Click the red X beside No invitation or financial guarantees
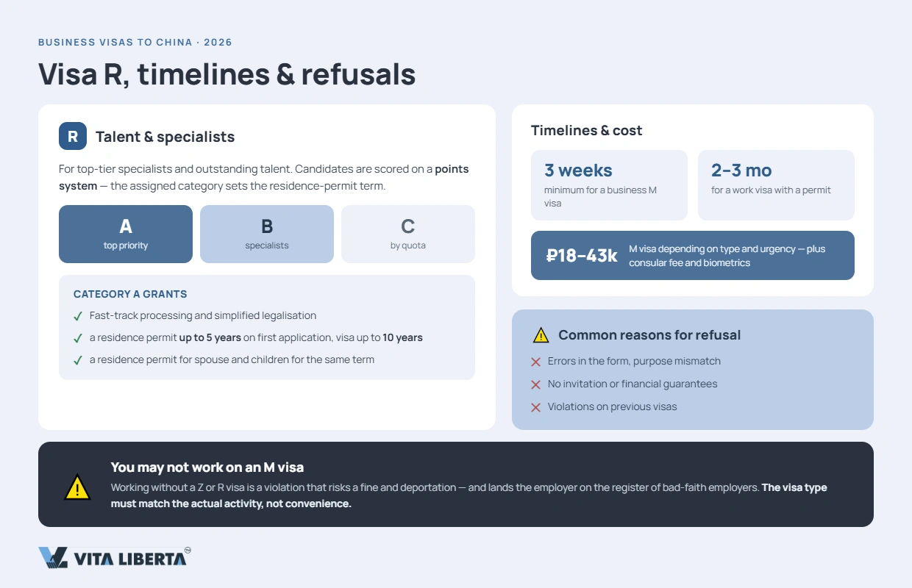Viewport: 912px width, 588px height. click(535, 384)
